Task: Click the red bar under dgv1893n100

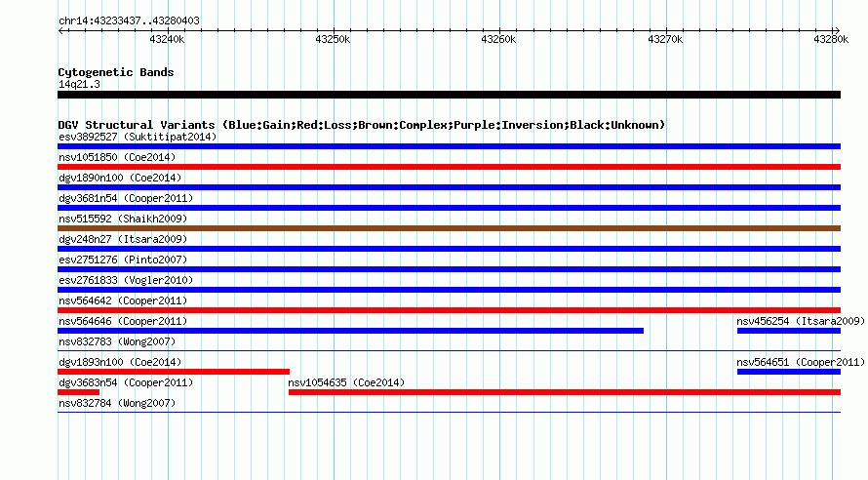Action: 174,372
